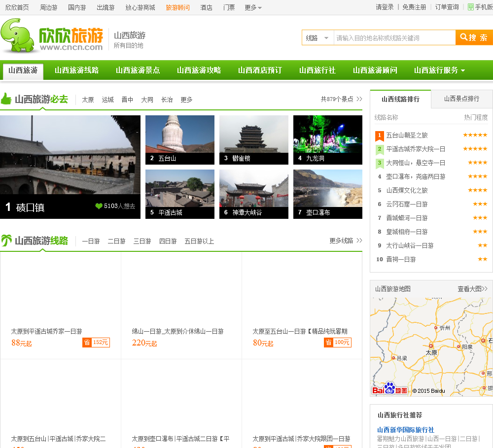Open the 云冈石窟一日游 ranking entry
Viewport: 493px width, 448px height.
[x=407, y=205]
